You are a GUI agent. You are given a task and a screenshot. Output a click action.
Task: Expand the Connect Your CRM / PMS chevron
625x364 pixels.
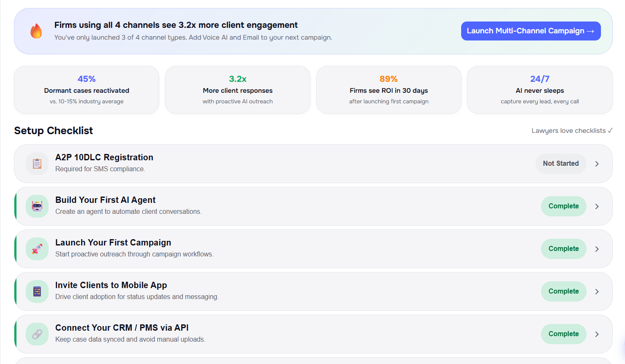pyautogui.click(x=597, y=334)
